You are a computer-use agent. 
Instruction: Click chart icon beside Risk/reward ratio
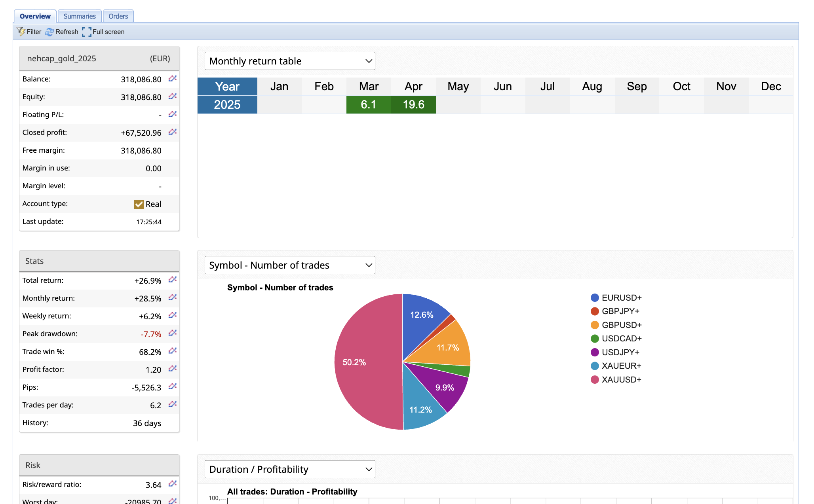click(172, 484)
